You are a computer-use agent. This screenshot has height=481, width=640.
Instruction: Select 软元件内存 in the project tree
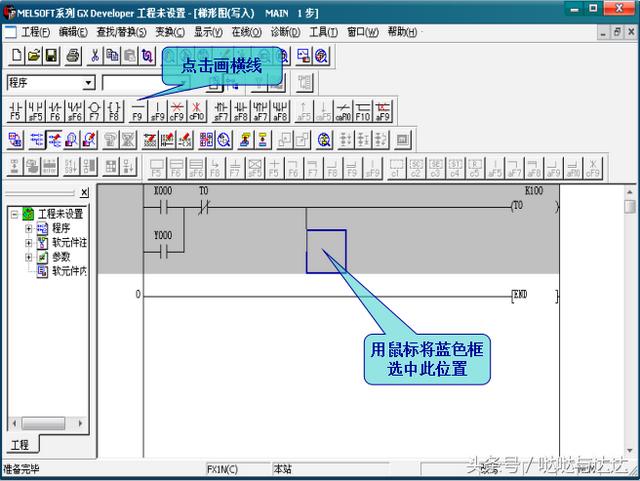[69, 271]
